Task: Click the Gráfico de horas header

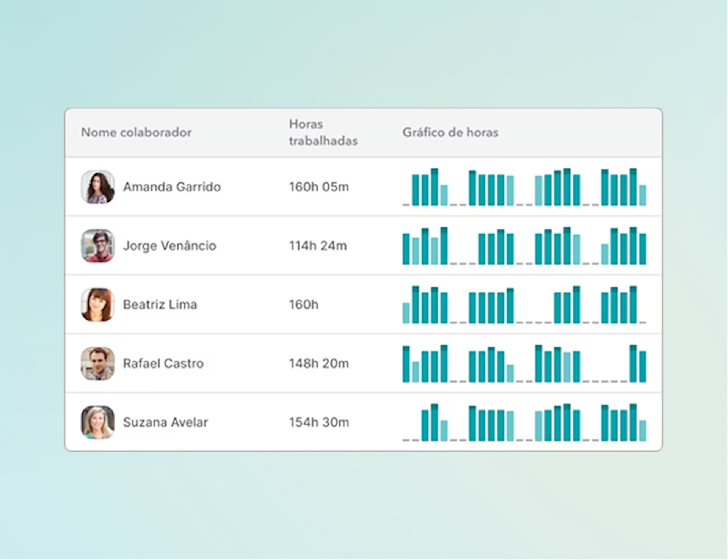Action: point(450,132)
